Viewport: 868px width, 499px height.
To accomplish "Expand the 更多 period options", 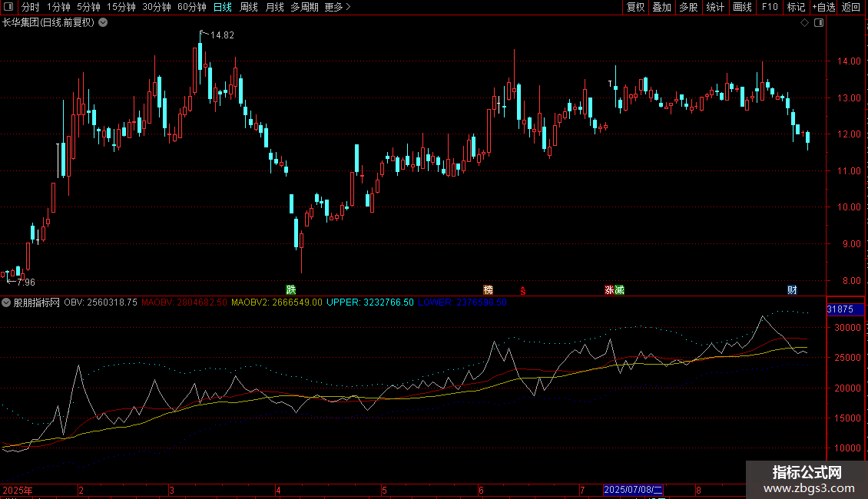I will coord(337,7).
